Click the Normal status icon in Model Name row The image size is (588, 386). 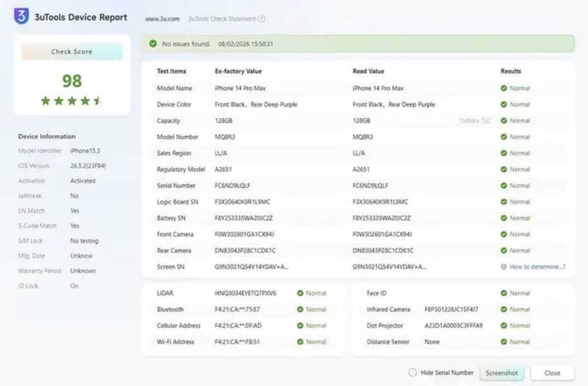(504, 88)
